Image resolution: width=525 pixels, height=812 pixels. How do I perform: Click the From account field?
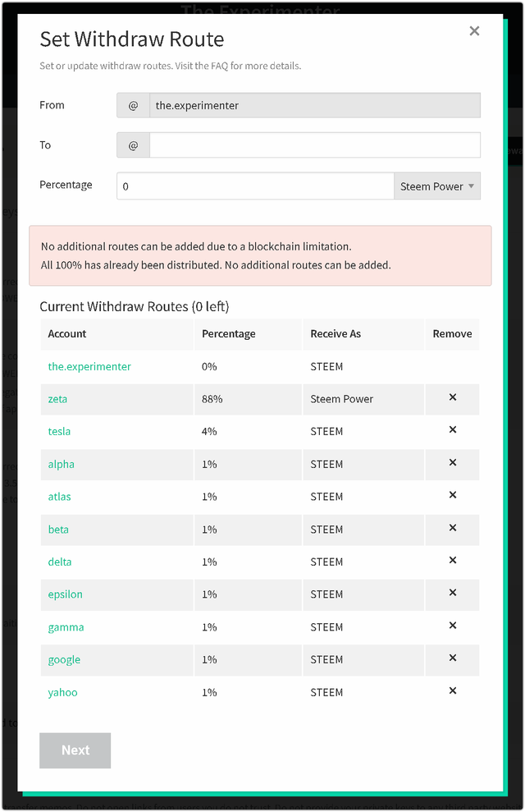(x=314, y=105)
